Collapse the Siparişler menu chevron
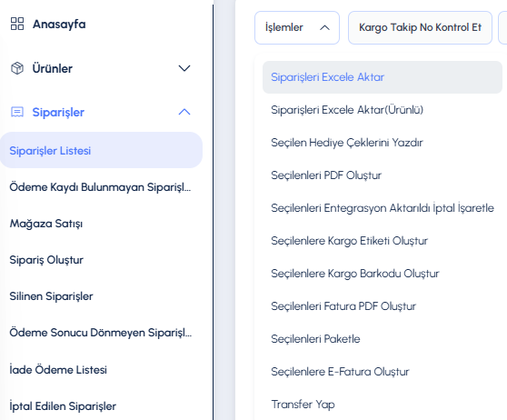 pyautogui.click(x=184, y=112)
